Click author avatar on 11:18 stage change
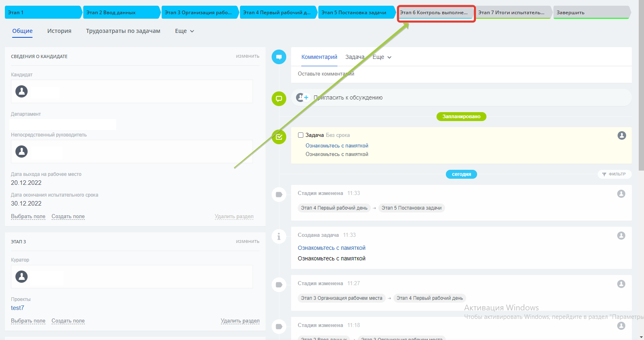Screen dimensions: 644x340 click(x=621, y=326)
